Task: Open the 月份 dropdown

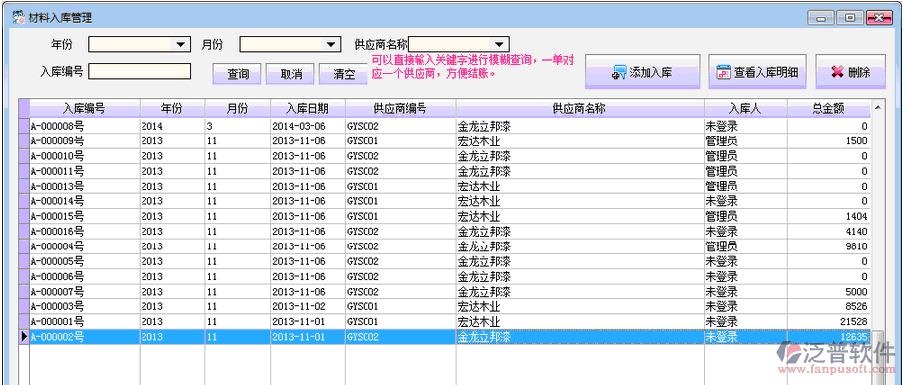Action: [x=331, y=44]
